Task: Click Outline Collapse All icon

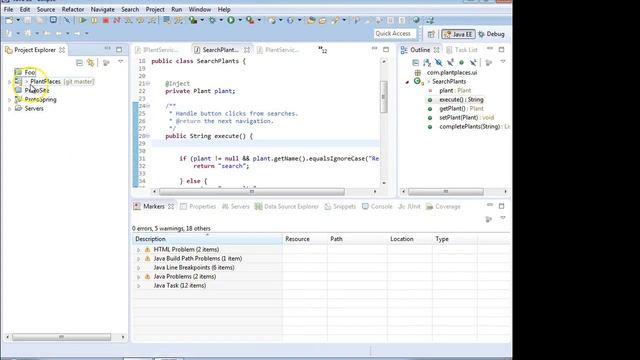Action: point(416,62)
